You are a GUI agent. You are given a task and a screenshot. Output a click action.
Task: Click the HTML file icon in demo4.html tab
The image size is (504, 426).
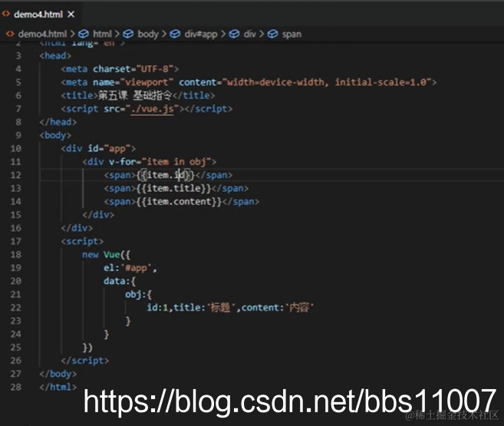click(x=6, y=14)
